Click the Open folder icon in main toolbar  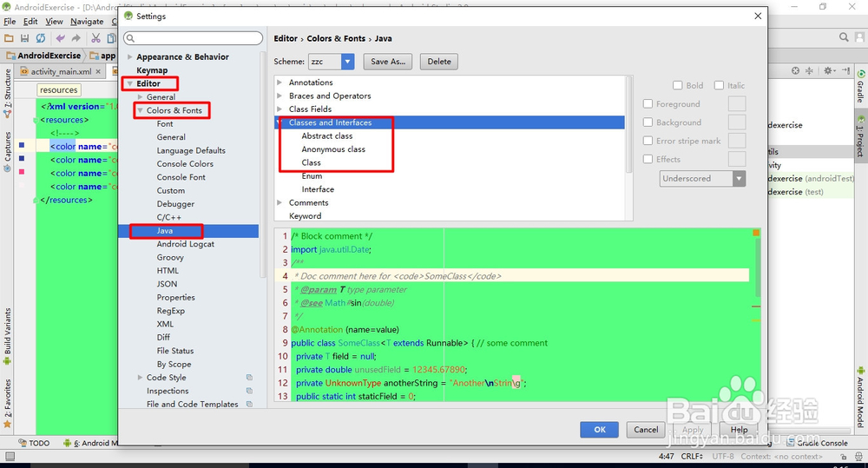coord(9,38)
